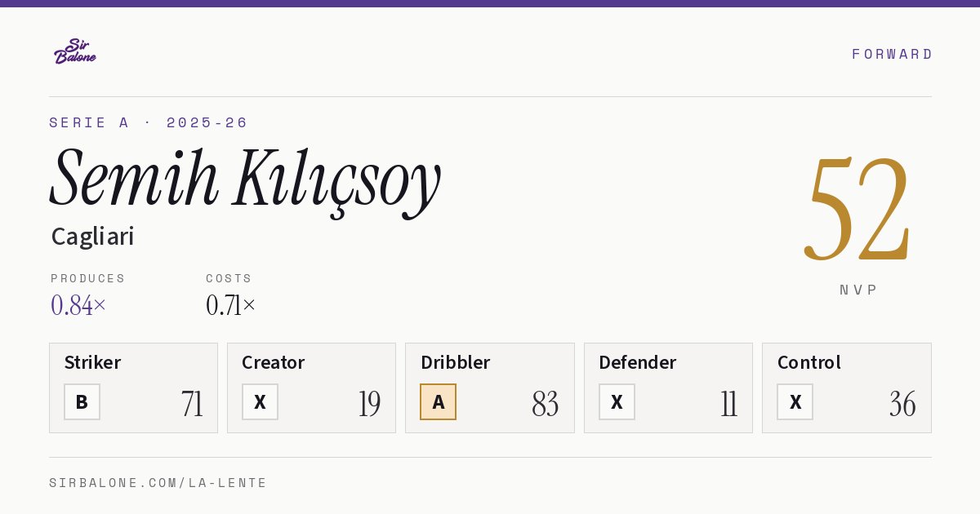Click the A grade badge under Dribbler
The height and width of the screenshot is (514, 980).
[438, 402]
